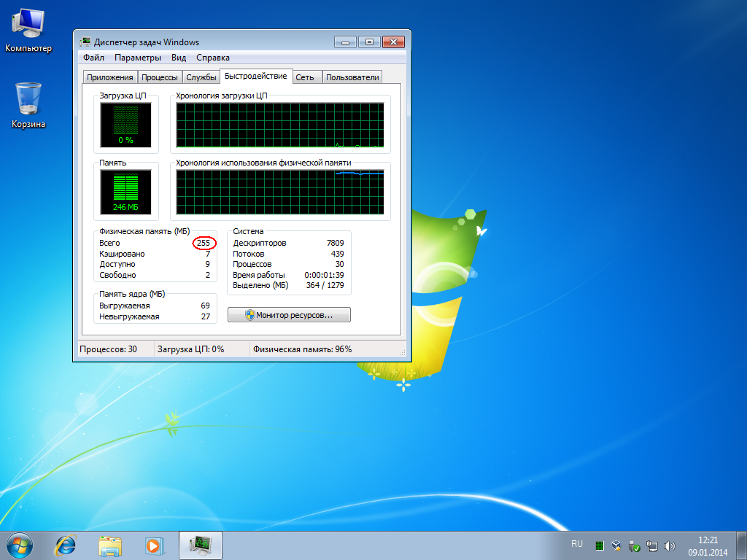The height and width of the screenshot is (560, 747).
Task: Click the window resize grip corner
Action: (403, 352)
